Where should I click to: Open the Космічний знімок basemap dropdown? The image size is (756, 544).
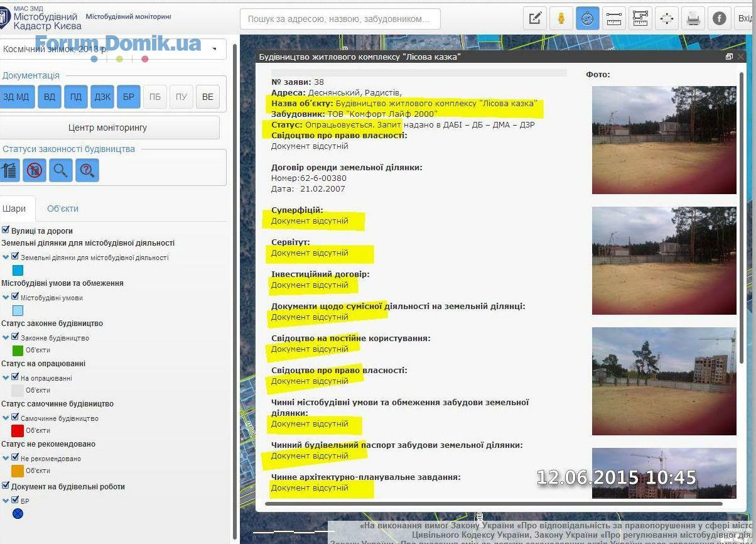pyautogui.click(x=113, y=49)
